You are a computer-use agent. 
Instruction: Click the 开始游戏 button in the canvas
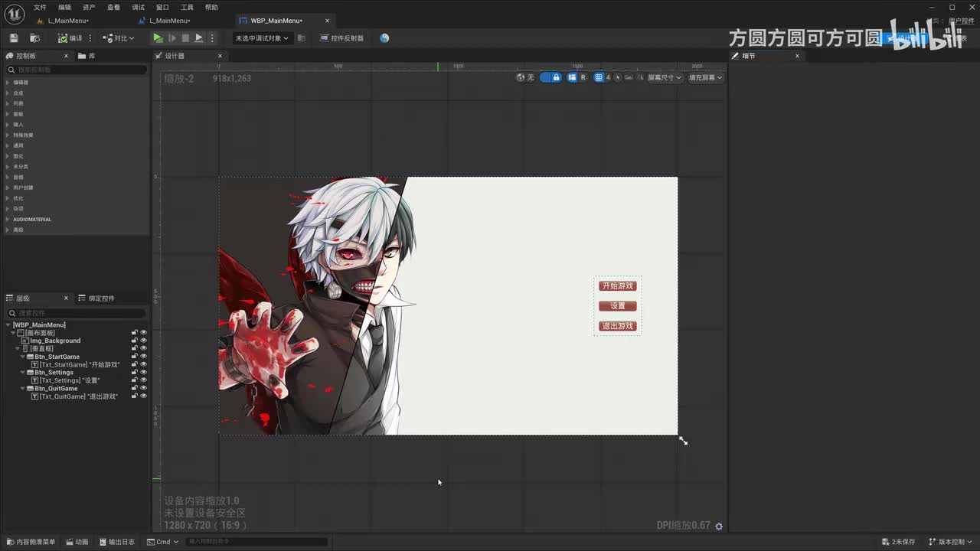(617, 286)
